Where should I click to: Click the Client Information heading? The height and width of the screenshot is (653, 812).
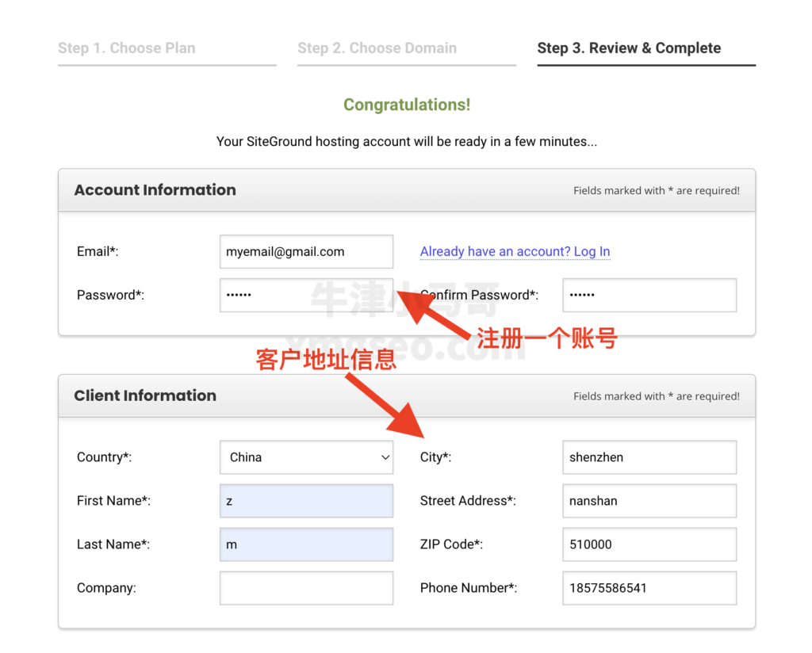[x=145, y=395]
